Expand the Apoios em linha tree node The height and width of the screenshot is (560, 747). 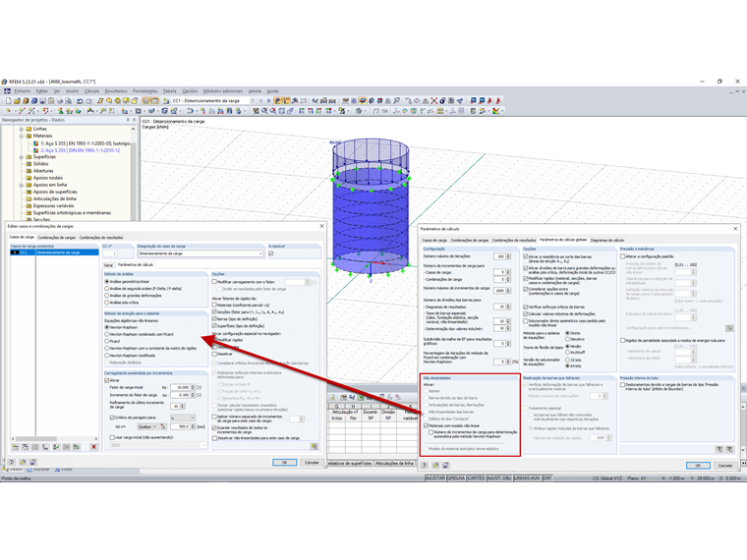[x=21, y=185]
